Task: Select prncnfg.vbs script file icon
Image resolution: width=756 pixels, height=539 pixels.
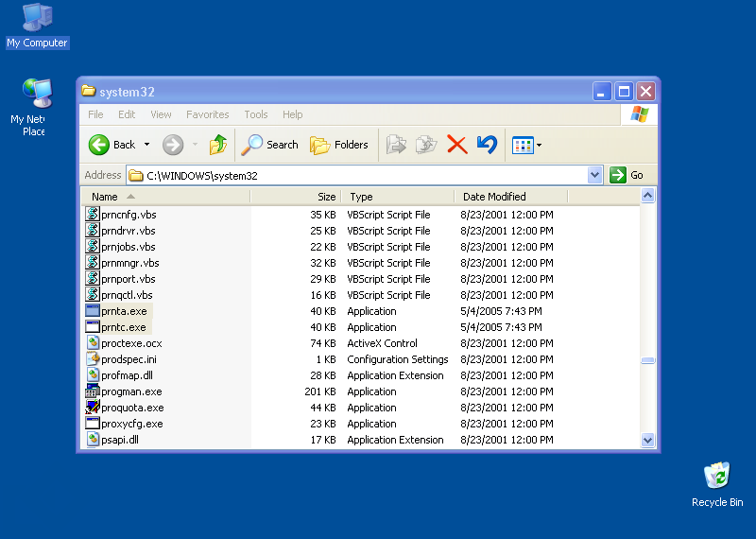Action: pyautogui.click(x=92, y=215)
